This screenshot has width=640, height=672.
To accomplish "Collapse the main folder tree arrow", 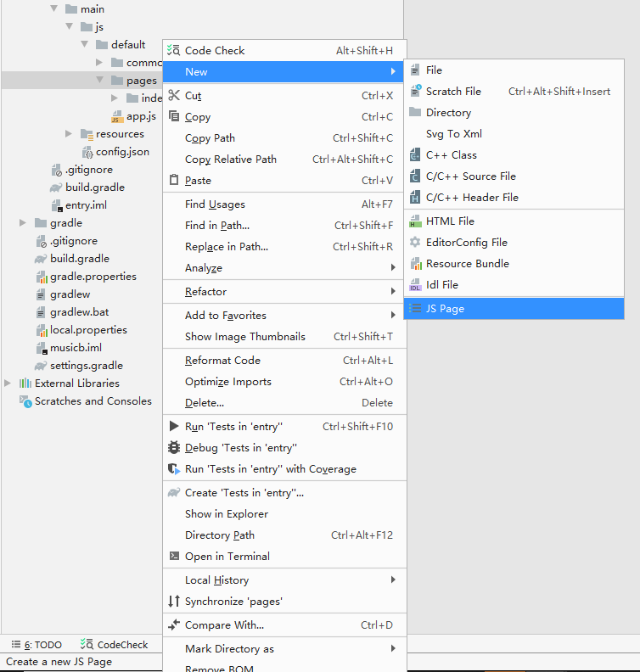I will pos(54,8).
